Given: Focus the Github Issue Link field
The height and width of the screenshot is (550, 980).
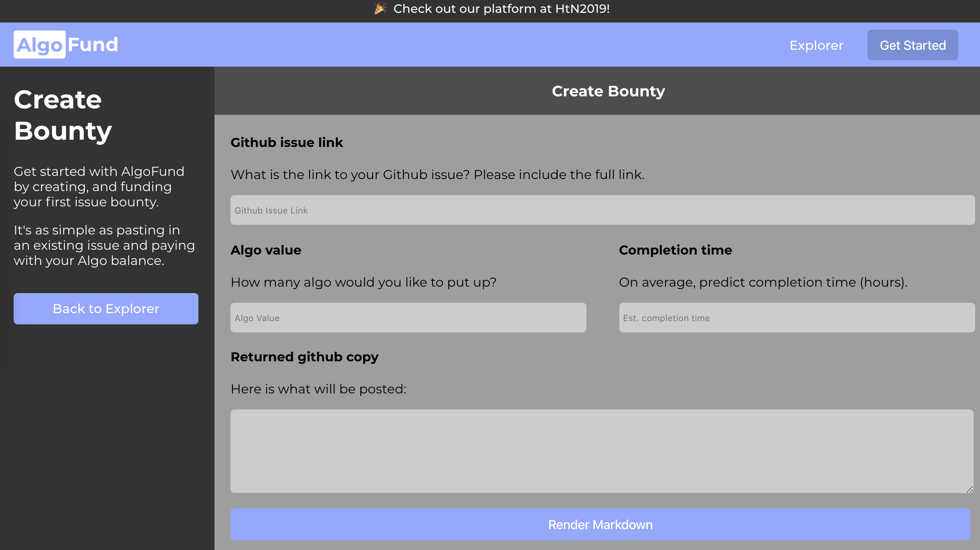Looking at the screenshot, I should pos(602,210).
